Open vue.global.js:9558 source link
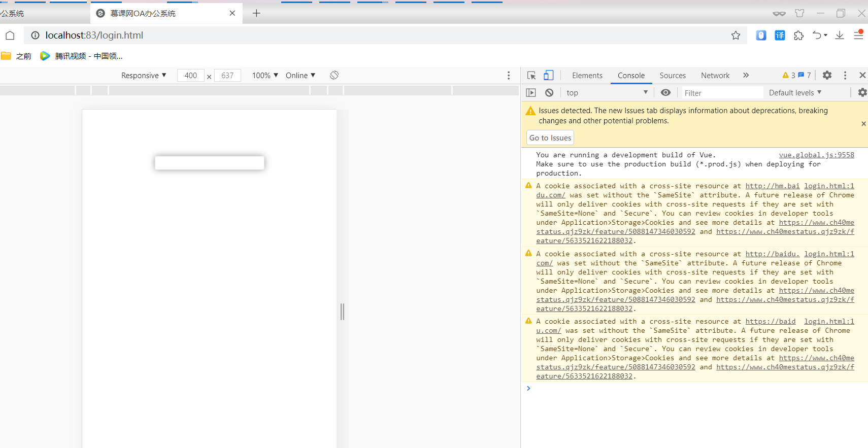 click(x=816, y=155)
